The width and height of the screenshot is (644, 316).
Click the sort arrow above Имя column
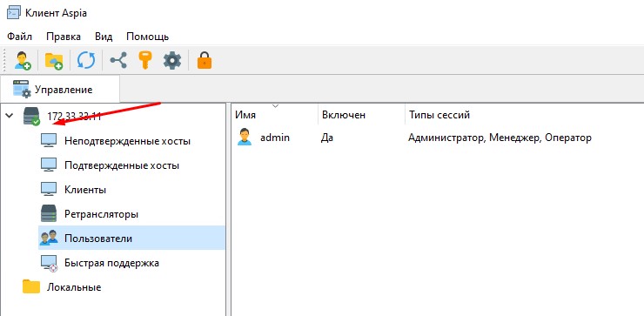coord(276,106)
